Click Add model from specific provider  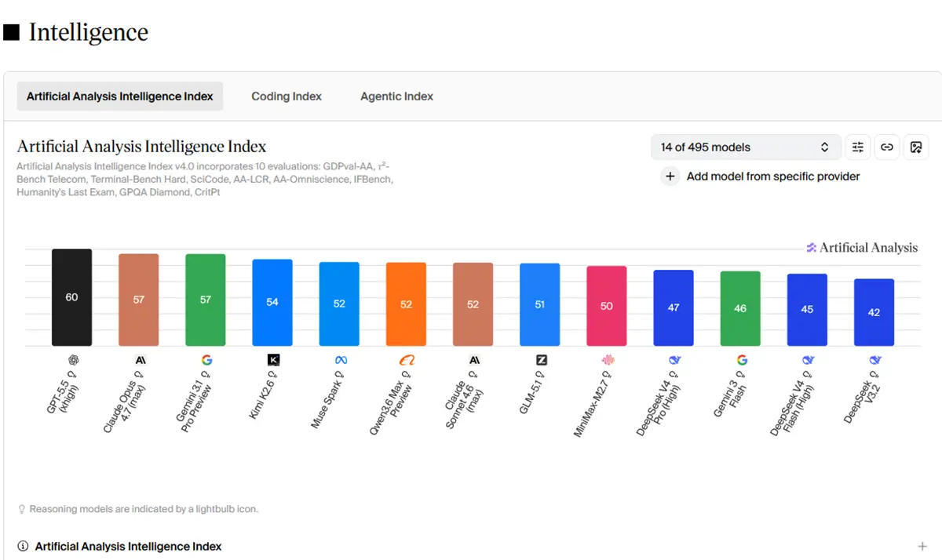pos(772,176)
